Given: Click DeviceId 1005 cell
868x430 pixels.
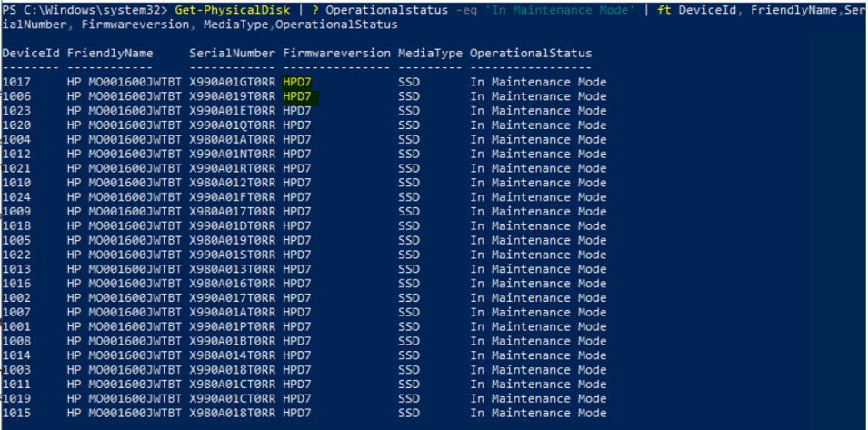Looking at the screenshot, I should point(16,240).
